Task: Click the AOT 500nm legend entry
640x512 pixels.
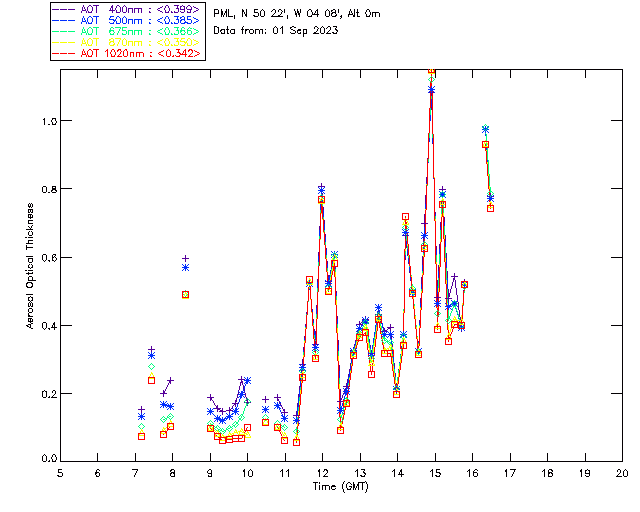Action: click(128, 20)
